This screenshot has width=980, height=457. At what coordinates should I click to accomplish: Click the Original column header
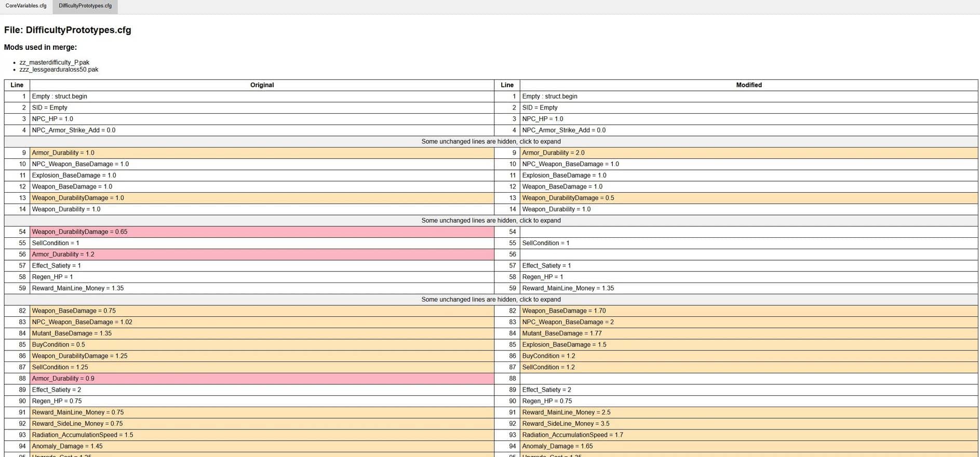pos(262,85)
